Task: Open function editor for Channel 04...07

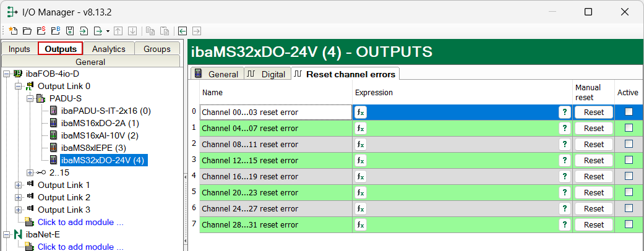Action: [361, 129]
